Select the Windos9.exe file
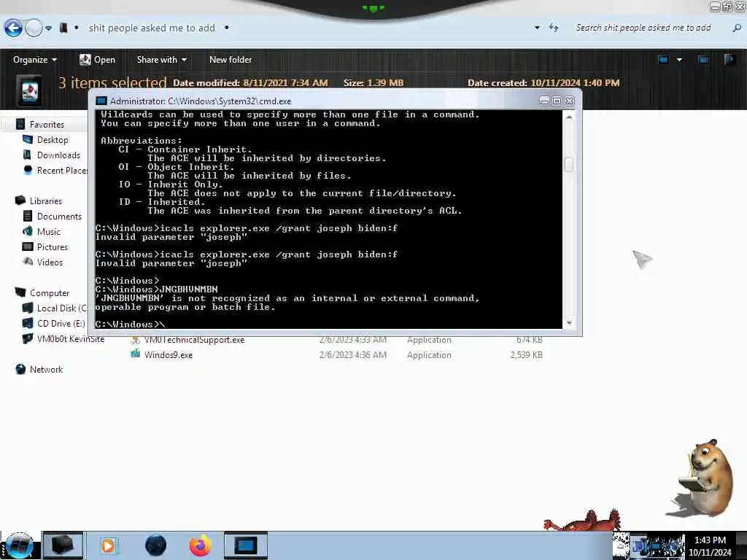Screen dimensions: 747x560 coord(169,355)
